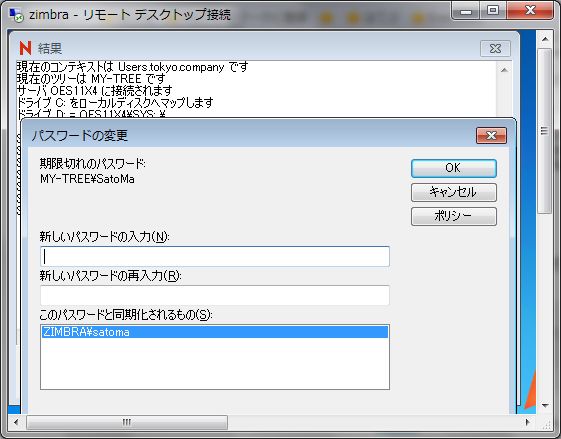
Task: Click OK in the password change dialog
Action: point(454,168)
